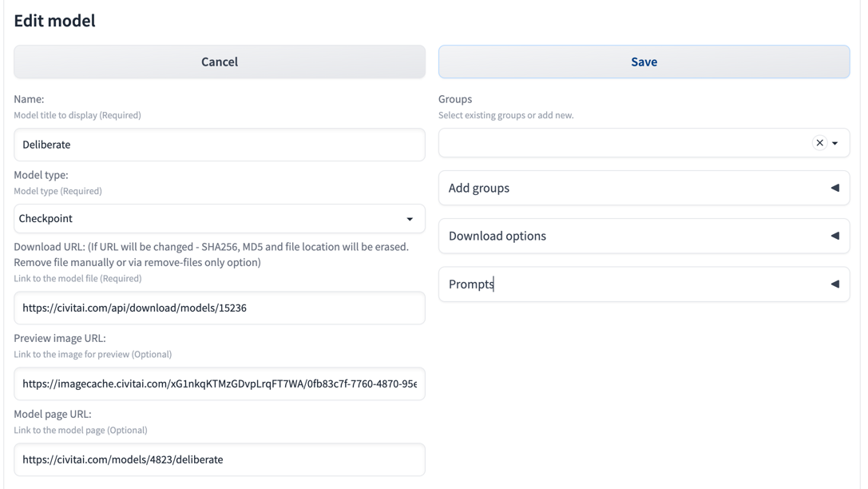Select the Preview image URL field
This screenshot has width=868, height=489.
tap(219, 384)
